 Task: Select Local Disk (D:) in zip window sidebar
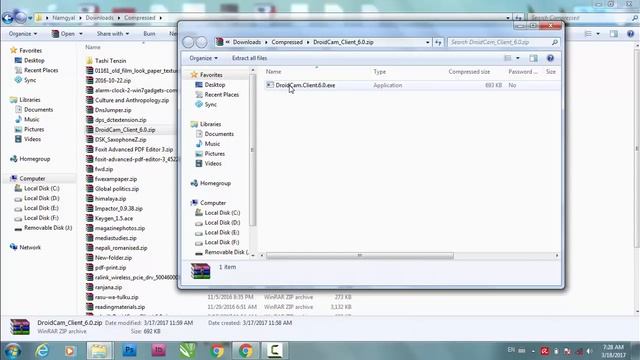(x=222, y=222)
